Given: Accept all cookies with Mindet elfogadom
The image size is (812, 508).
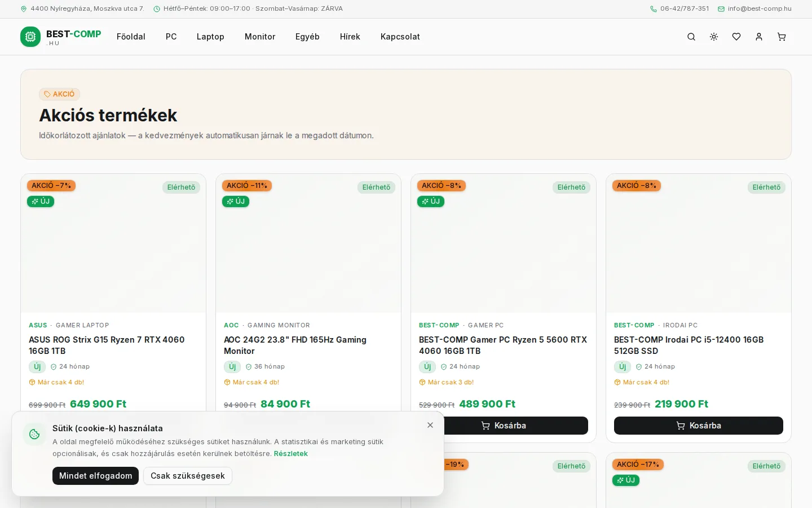Looking at the screenshot, I should 96,476.
